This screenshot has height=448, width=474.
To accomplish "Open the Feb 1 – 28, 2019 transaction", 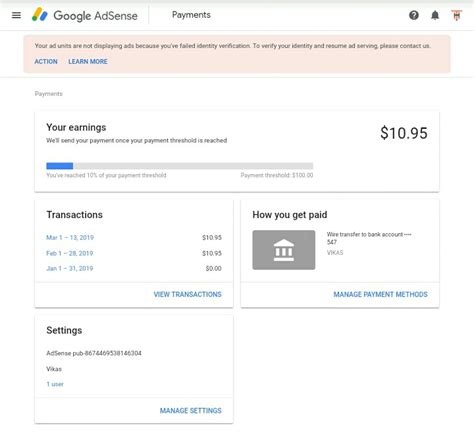I will click(x=70, y=253).
